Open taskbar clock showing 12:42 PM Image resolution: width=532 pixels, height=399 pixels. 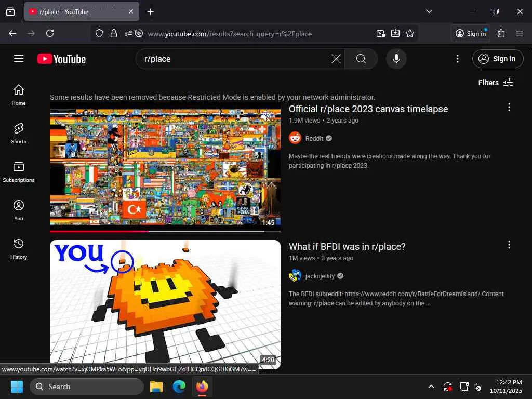click(x=506, y=387)
